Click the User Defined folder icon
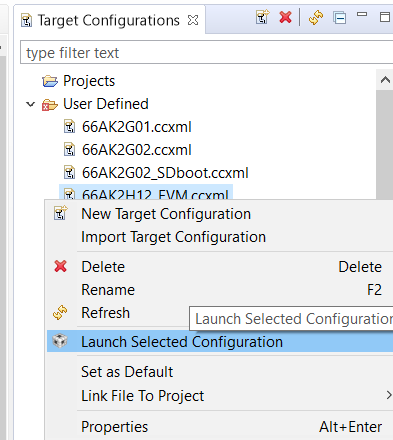This screenshot has width=393, height=440. point(50,105)
